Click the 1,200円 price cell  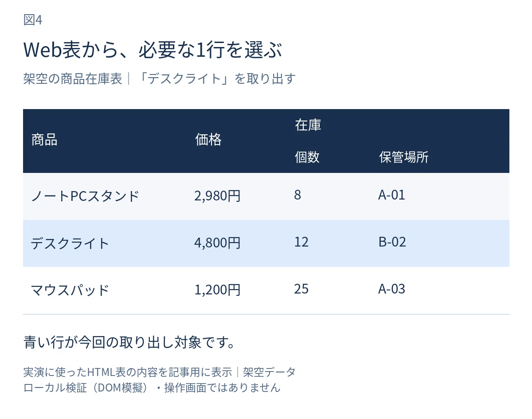(x=217, y=290)
